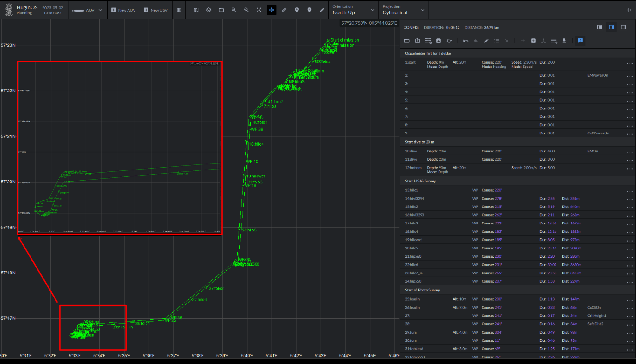Screen dimensions: 636x364
Task: Open the Orientation North Up dropdown
Action: tap(353, 10)
